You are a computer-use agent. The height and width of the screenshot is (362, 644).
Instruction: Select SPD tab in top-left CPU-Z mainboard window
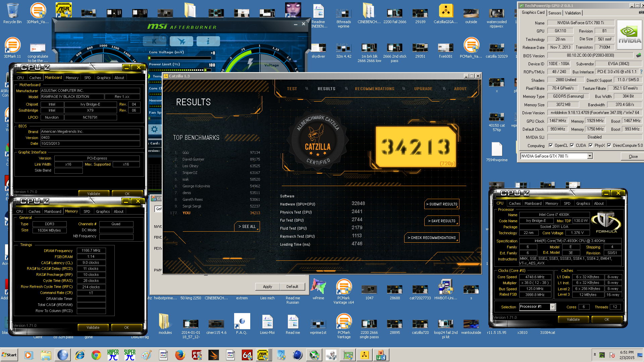pos(88,78)
